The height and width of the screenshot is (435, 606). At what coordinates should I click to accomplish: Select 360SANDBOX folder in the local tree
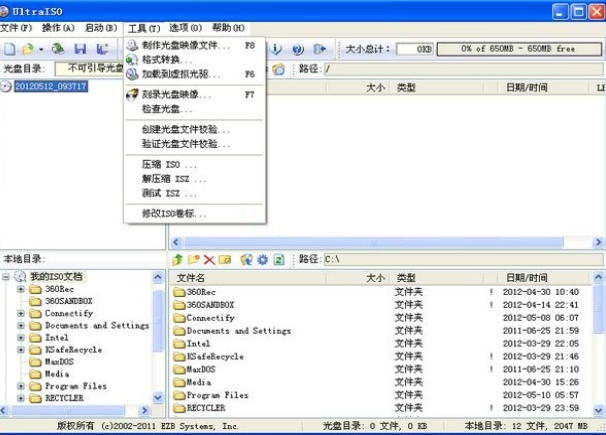tap(68, 301)
